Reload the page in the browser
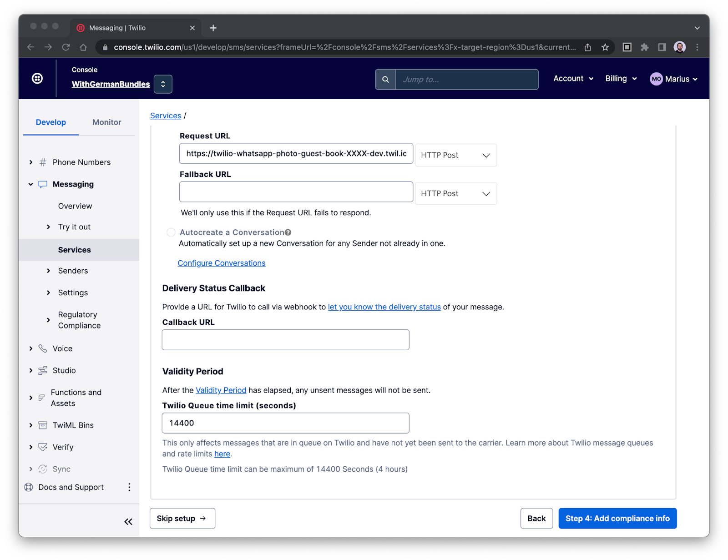728x560 pixels. (66, 47)
